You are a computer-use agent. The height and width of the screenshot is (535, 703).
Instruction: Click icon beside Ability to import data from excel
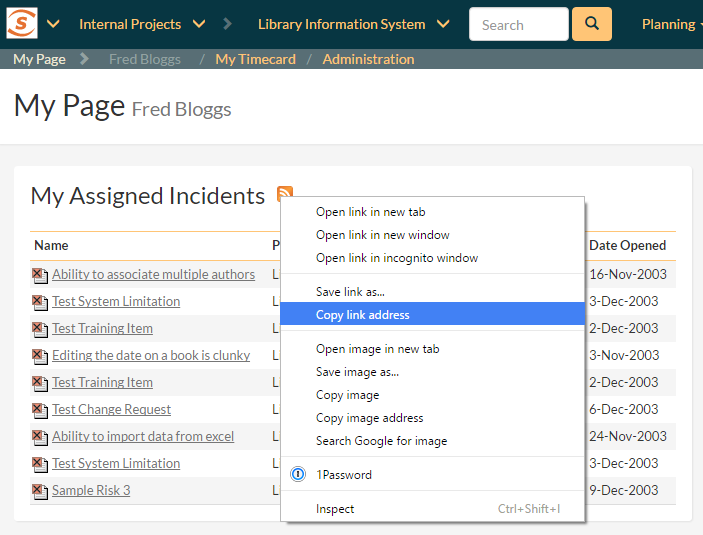coord(39,436)
